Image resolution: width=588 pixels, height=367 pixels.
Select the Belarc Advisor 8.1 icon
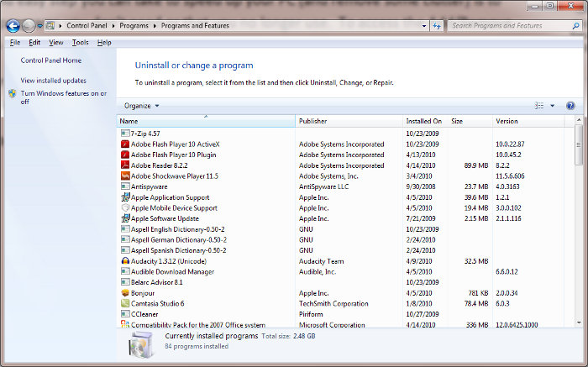(125, 282)
